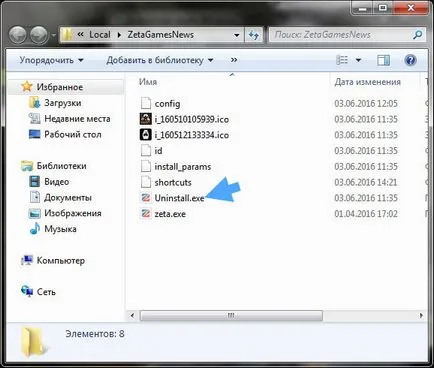
Task: Open view options dropdown arrow
Action: (x=358, y=60)
